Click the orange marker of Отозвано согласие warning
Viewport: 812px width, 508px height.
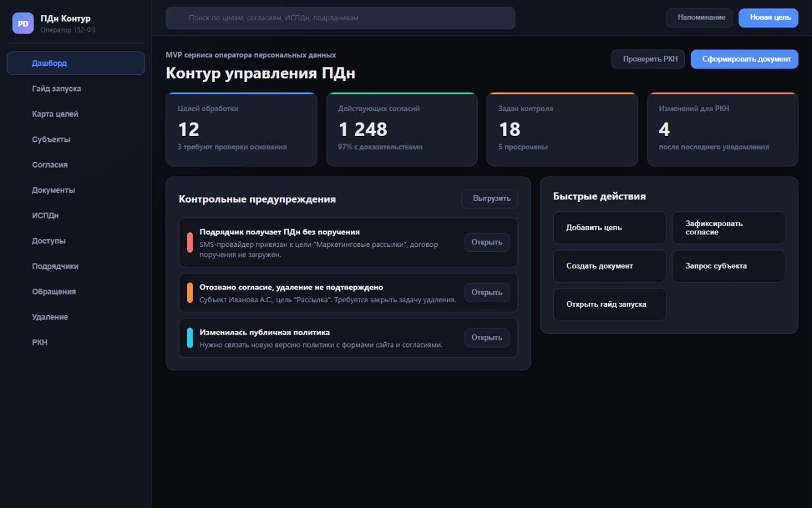pyautogui.click(x=190, y=293)
